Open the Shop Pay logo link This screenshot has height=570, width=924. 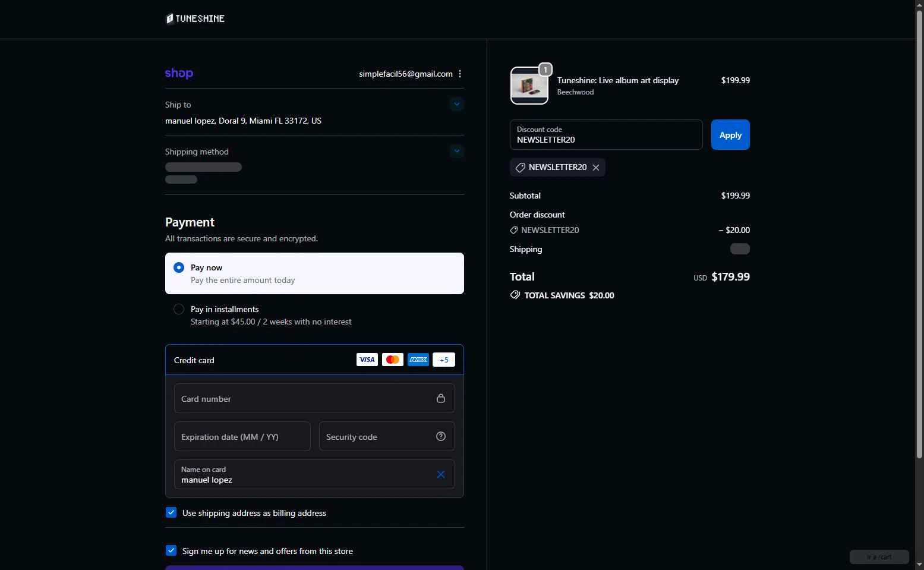179,73
